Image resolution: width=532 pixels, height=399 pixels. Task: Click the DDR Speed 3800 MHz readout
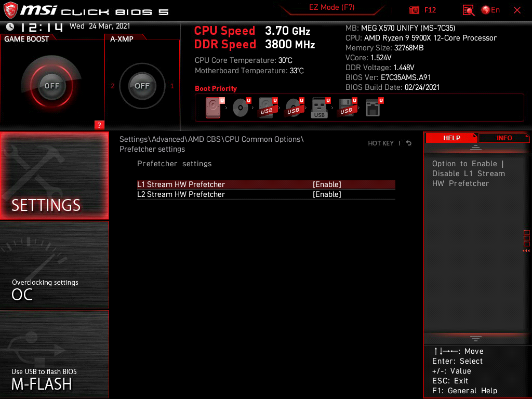(x=255, y=45)
